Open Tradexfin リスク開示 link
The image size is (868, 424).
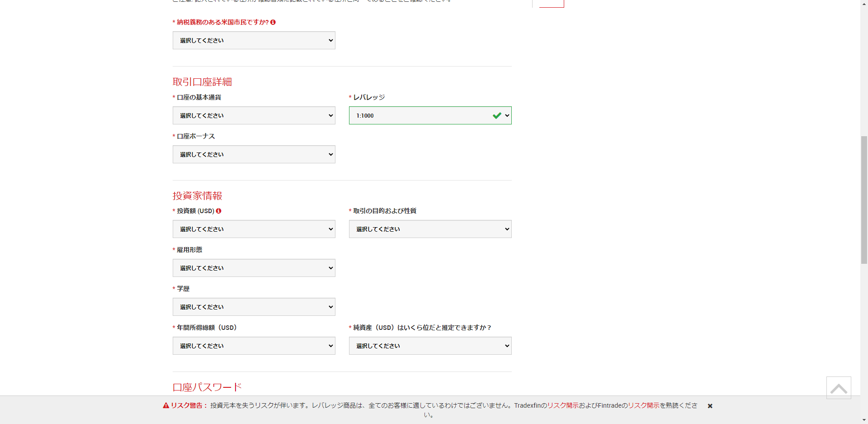[x=563, y=405]
